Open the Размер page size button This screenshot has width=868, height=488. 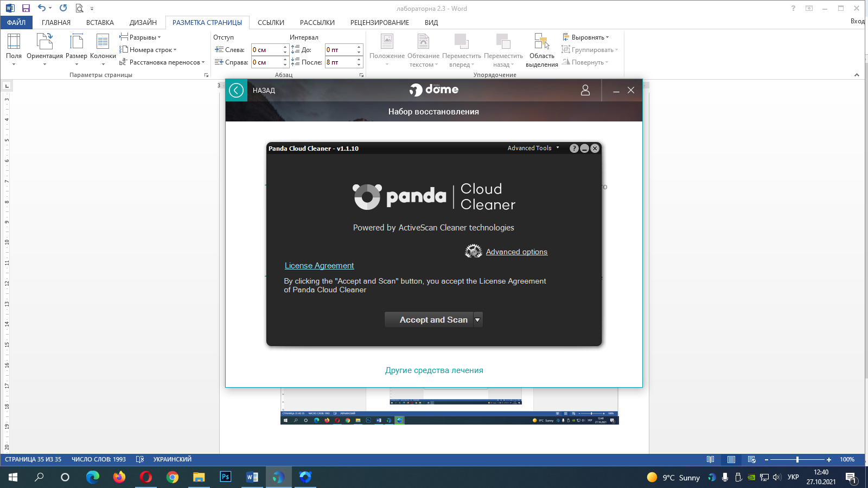click(76, 49)
